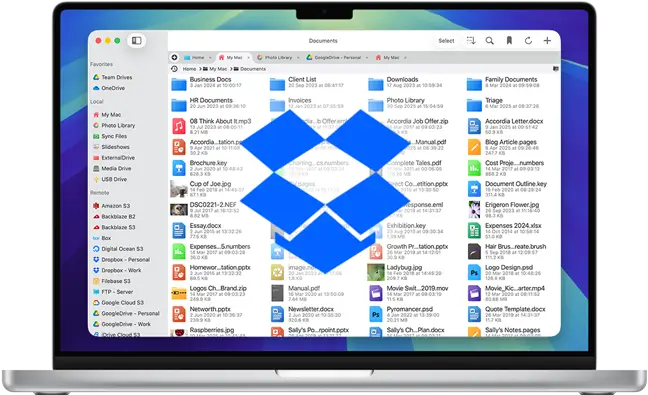Click the icon at path bar's right end
The width and height of the screenshot is (648, 395).
[x=555, y=69]
